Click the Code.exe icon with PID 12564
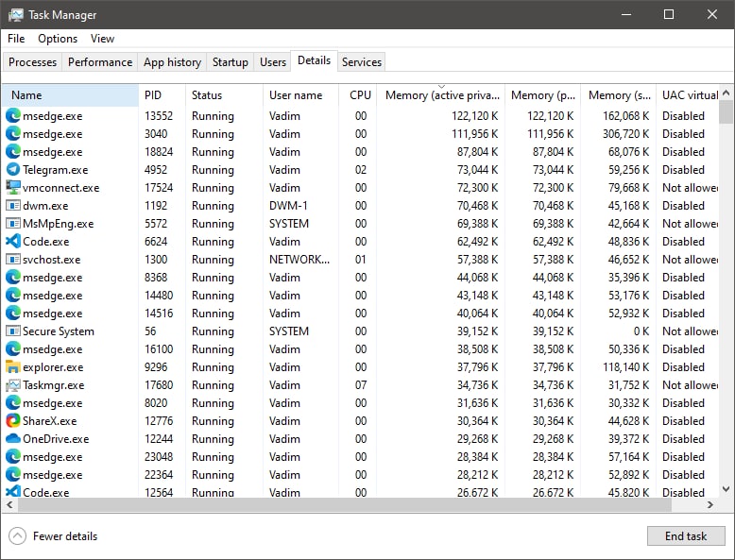The height and width of the screenshot is (560, 735). [x=13, y=492]
